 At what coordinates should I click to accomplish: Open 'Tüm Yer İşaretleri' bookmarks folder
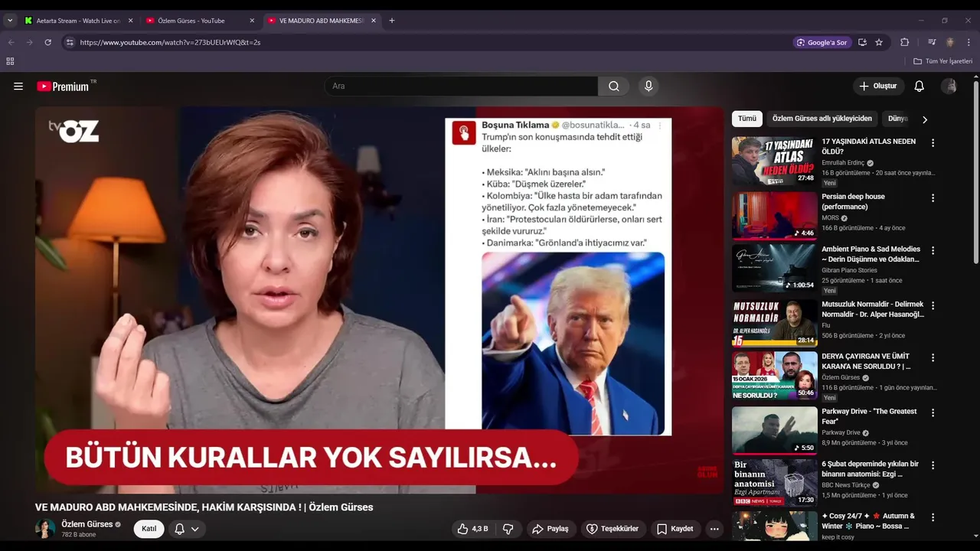pyautogui.click(x=942, y=61)
